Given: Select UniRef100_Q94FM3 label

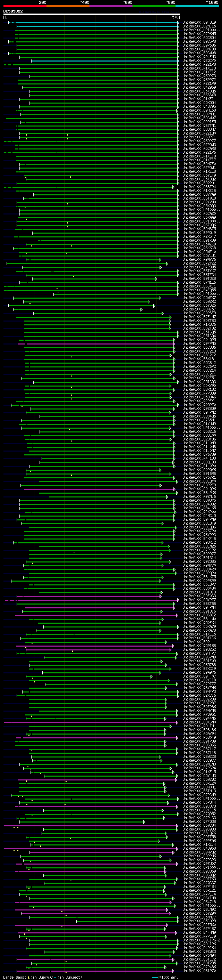Looking at the screenshot, I should (199, 57).
